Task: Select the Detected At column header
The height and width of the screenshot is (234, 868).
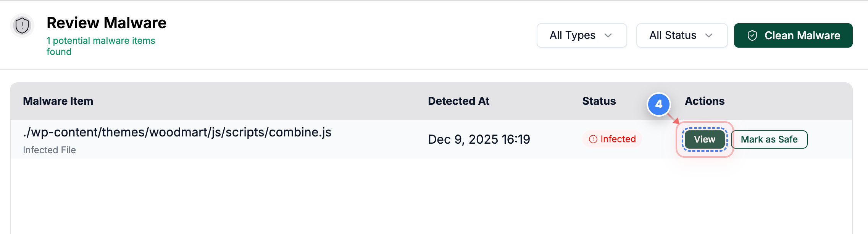Action: coord(459,101)
